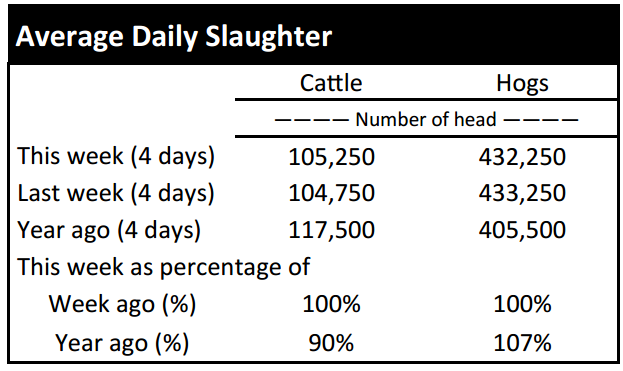Select hogs value 432,250
623x371 pixels.
tap(522, 157)
